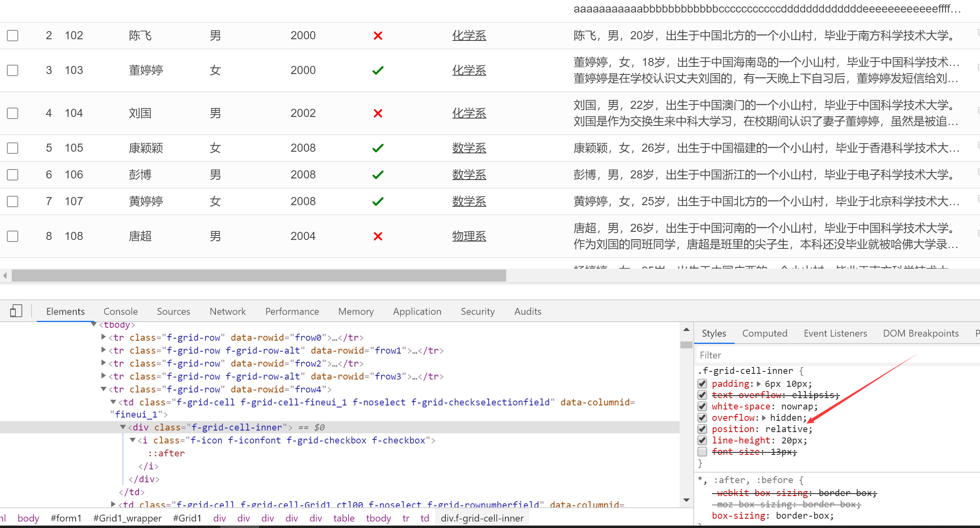Viewport: 980px width, 528px height.
Task: Click the Elements panel scroll-up arrow
Action: 686,329
